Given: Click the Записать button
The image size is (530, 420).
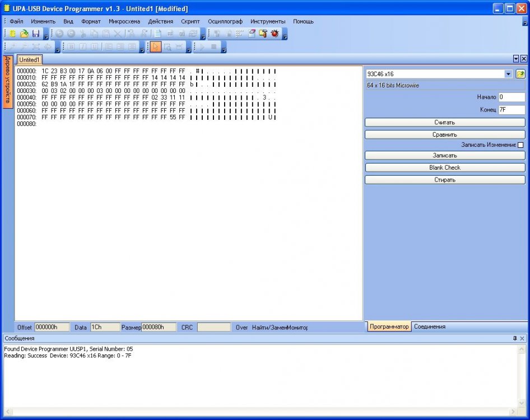Looking at the screenshot, I should pyautogui.click(x=445, y=156).
